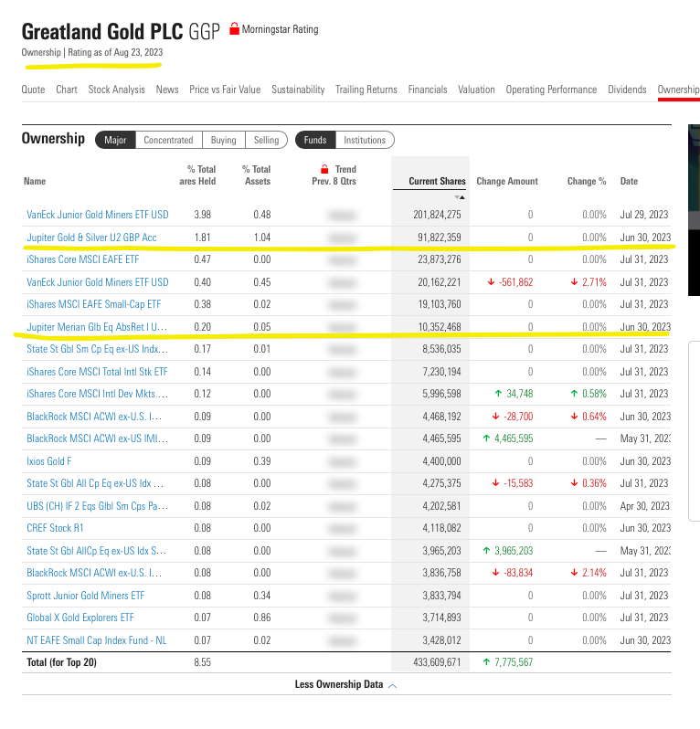
Task: Click Trend Prev. 8 Qtrs column header
Action: point(334,175)
